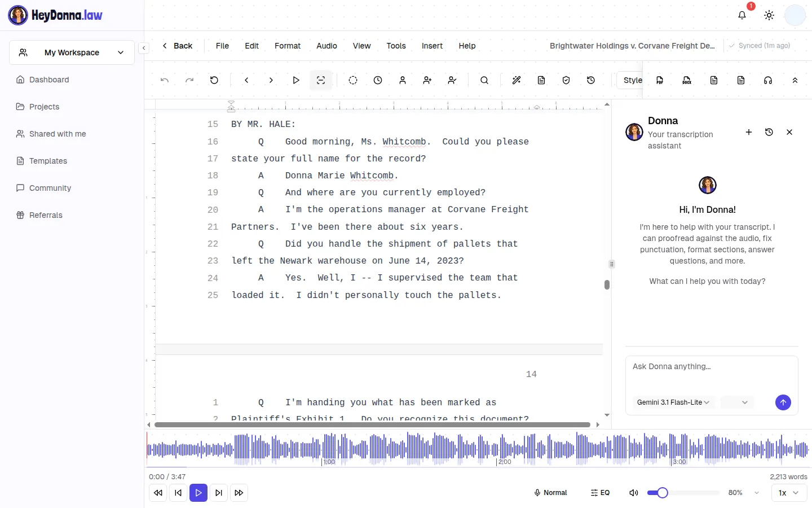812x508 pixels.
Task: Click the person-with-checkmark speaker icon
Action: click(x=452, y=80)
